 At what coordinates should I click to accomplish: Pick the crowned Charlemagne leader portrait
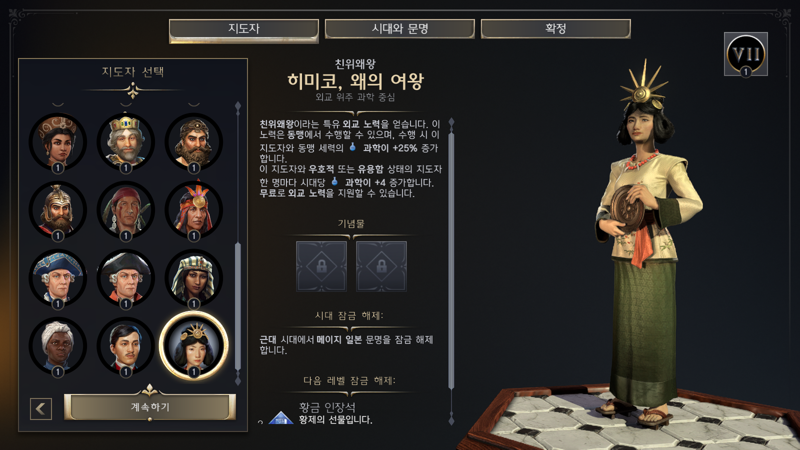[x=126, y=142]
